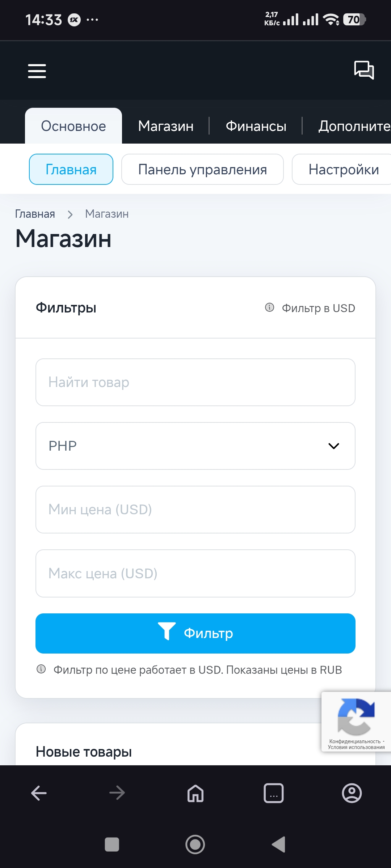The width and height of the screenshot is (391, 868).
Task: Open Панель управления section
Action: 202,169
